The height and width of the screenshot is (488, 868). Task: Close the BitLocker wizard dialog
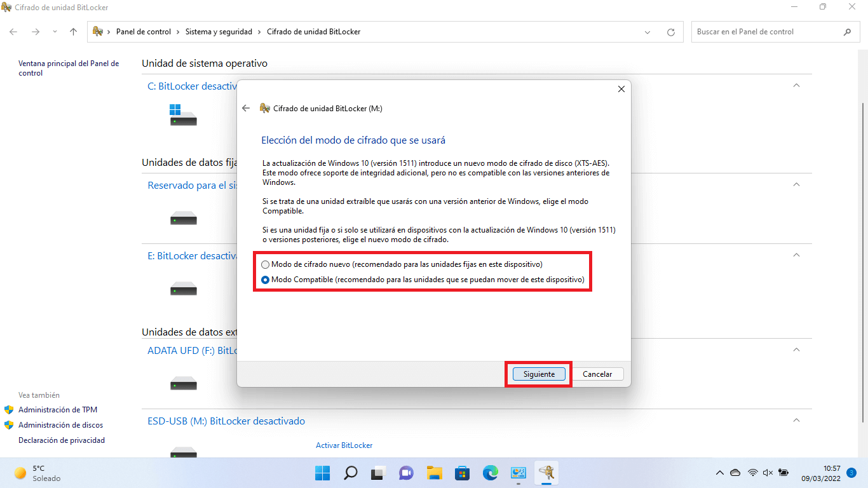(621, 89)
